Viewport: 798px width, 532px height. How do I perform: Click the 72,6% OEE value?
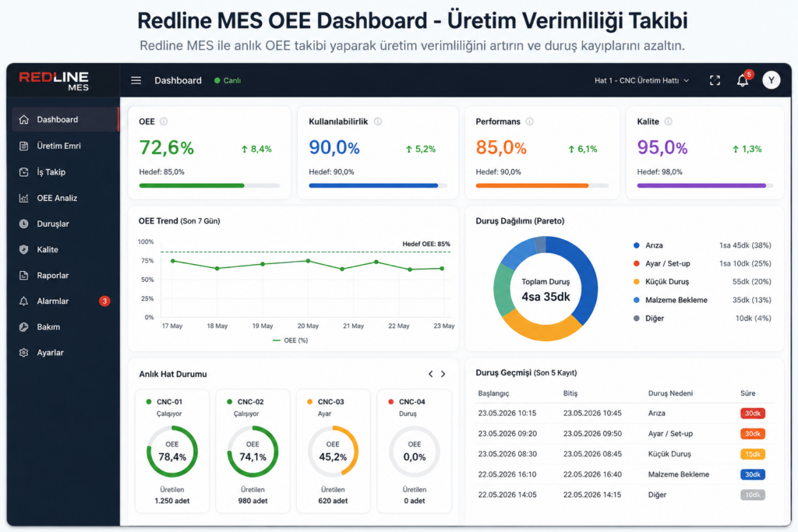(167, 148)
